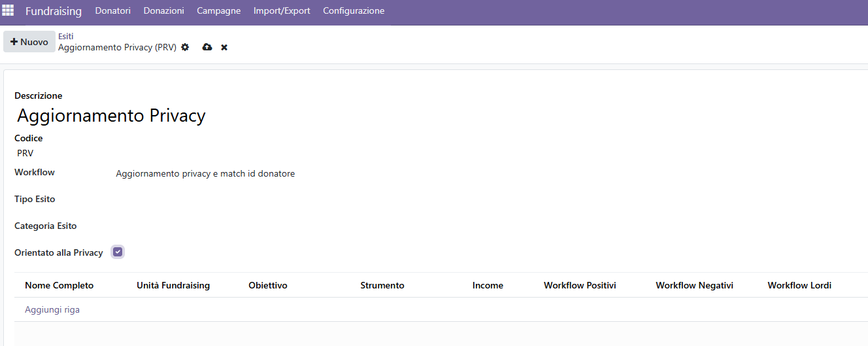Save the record with the cloud upload icon

pyautogui.click(x=207, y=47)
